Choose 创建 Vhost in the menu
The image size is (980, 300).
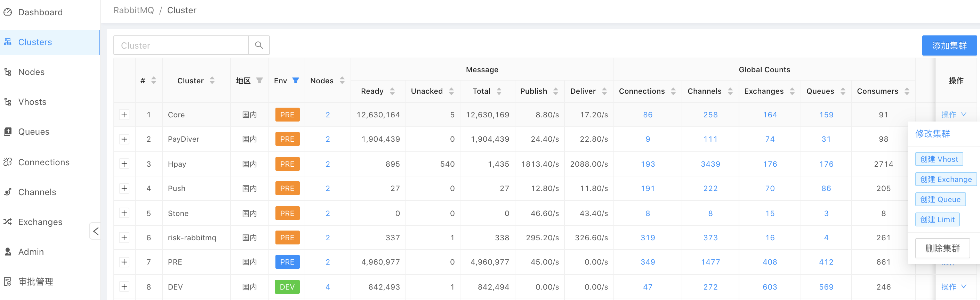click(x=939, y=159)
